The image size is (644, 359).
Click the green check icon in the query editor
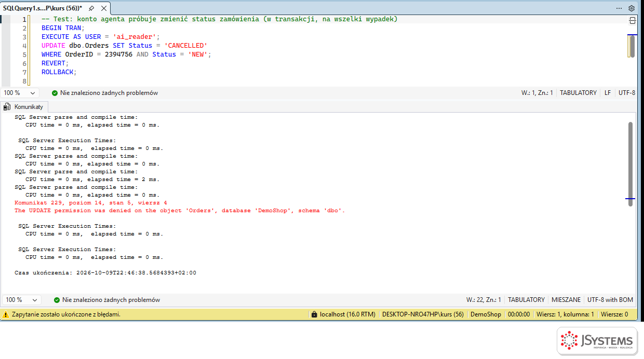[x=55, y=93]
